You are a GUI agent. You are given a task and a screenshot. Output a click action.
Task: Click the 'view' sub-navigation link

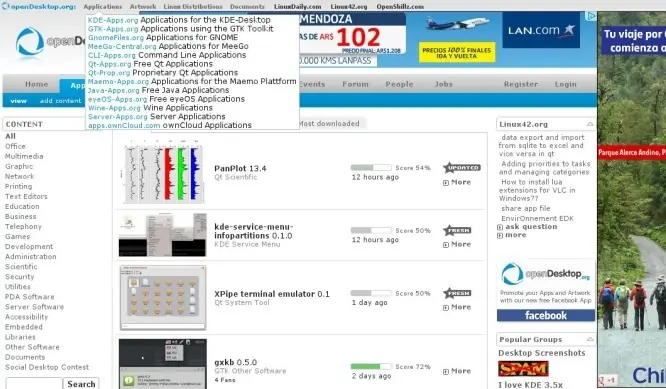18,101
